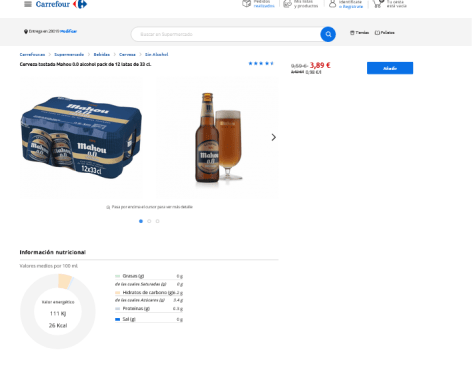Image resolution: width=475 pixels, height=366 pixels.
Task: Click the Sal (g) nutrition row
Action: [149, 319]
